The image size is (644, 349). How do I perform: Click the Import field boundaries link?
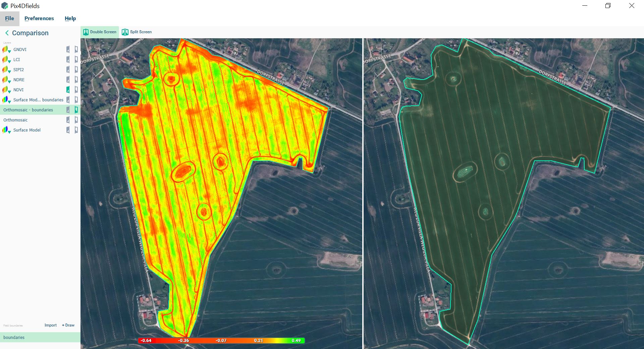coord(50,325)
